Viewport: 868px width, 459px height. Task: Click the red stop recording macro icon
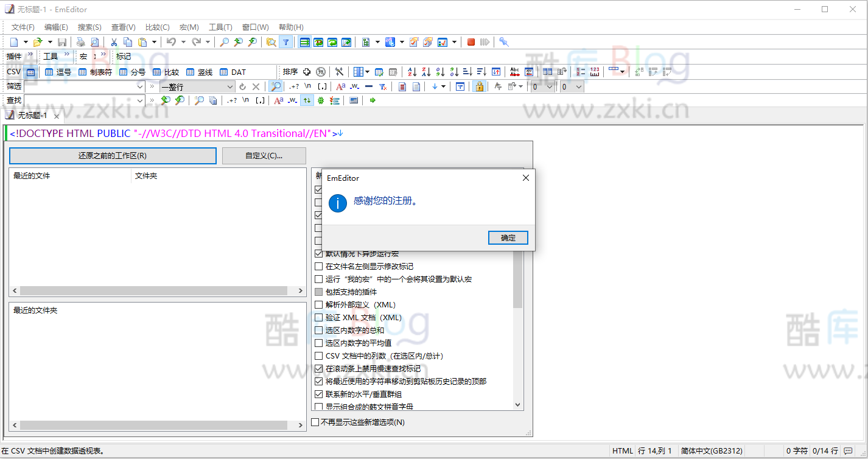coord(471,41)
